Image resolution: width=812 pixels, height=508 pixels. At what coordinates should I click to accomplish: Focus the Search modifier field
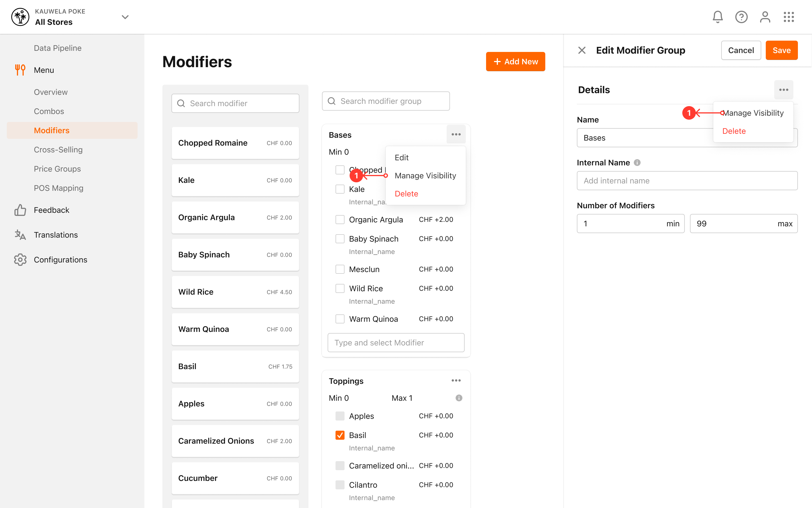point(235,103)
